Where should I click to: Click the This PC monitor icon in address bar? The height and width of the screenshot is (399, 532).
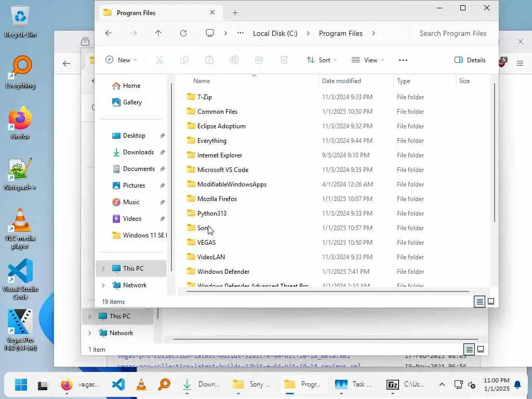(210, 33)
